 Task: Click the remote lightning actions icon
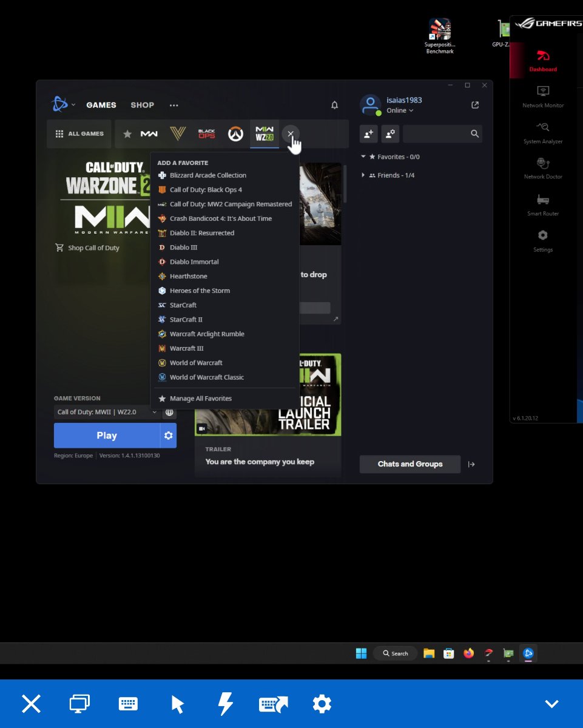(225, 704)
